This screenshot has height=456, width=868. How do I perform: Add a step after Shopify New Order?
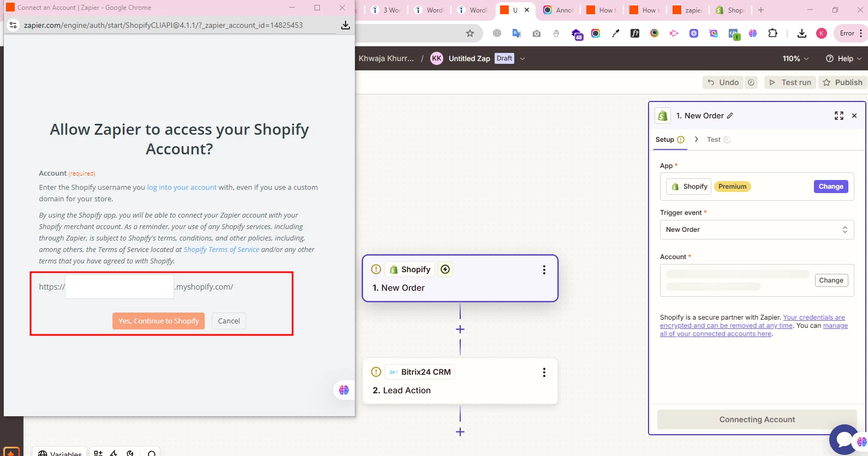pyautogui.click(x=460, y=329)
